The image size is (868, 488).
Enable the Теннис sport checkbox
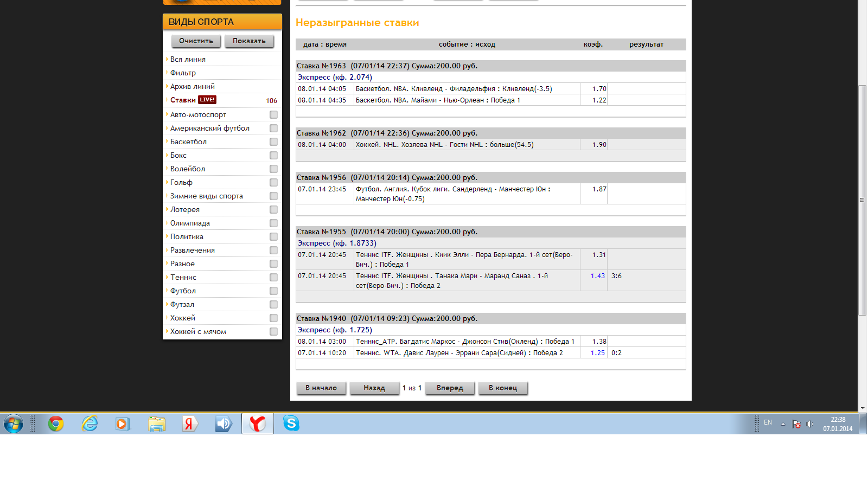273,278
